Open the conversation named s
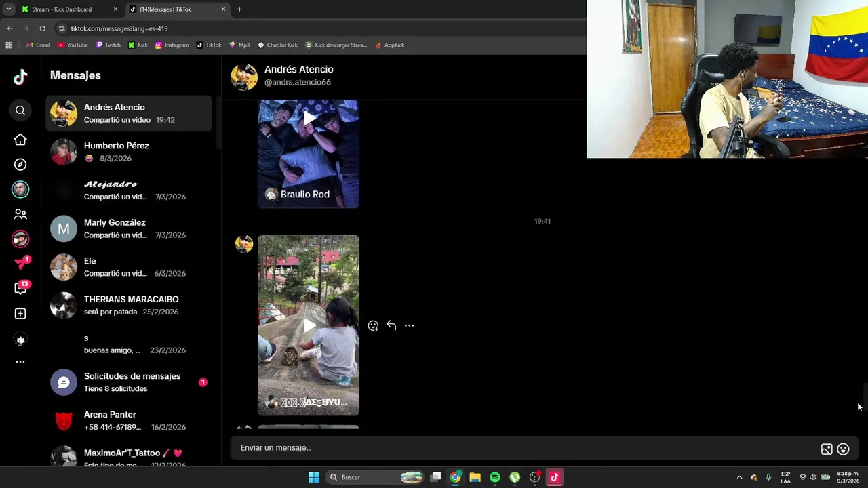Viewport: 868px width, 488px height. (129, 344)
